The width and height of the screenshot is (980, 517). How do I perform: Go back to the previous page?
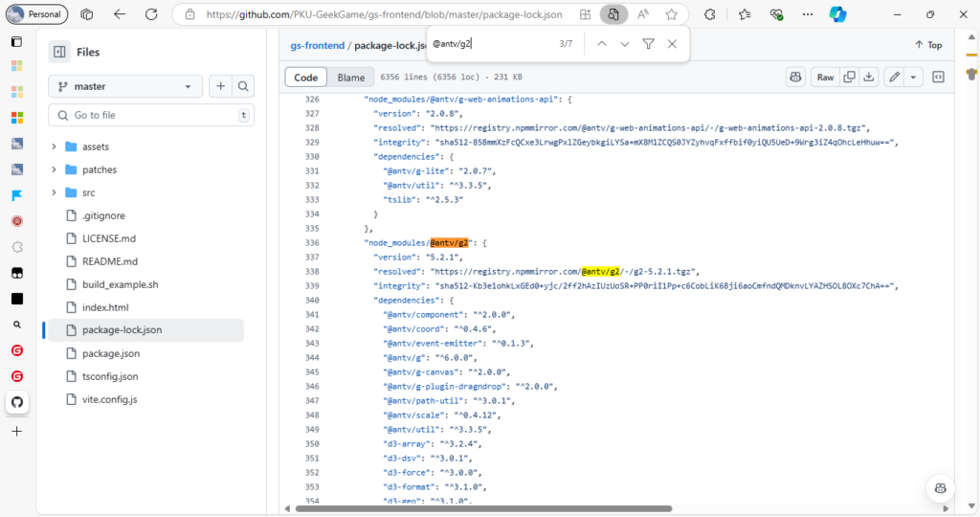(x=120, y=14)
